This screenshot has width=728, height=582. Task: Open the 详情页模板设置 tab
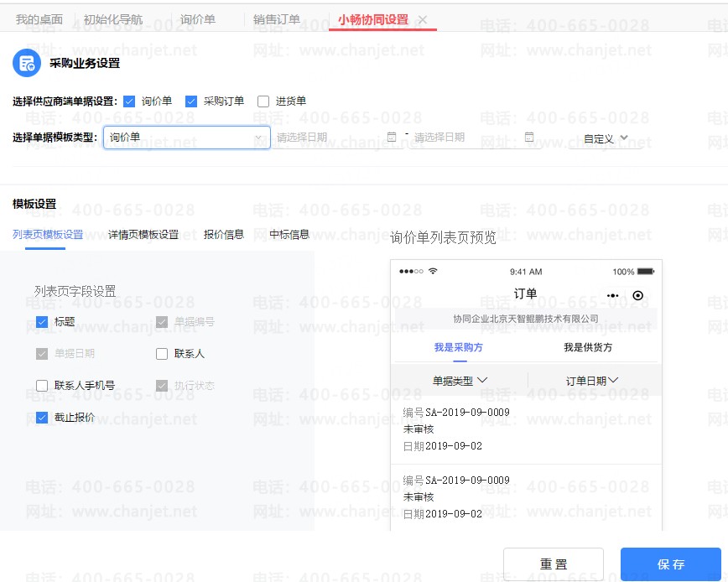point(143,235)
